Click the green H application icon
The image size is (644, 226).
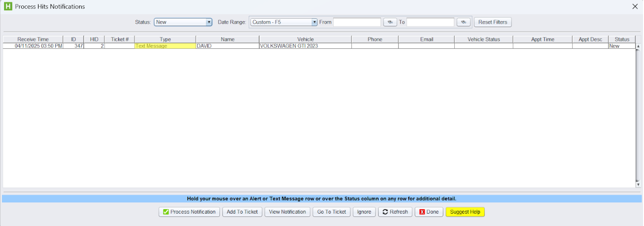click(x=7, y=6)
